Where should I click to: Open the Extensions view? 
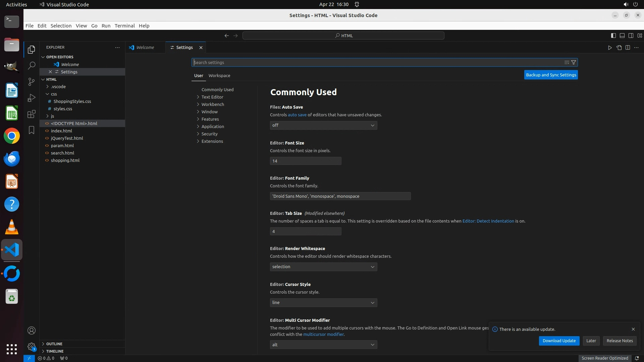tap(32, 114)
